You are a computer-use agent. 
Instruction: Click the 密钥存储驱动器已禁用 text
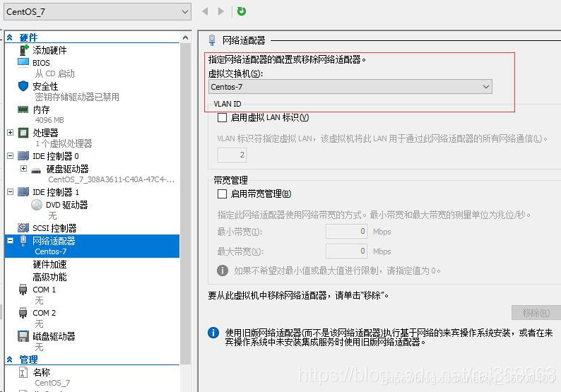77,97
